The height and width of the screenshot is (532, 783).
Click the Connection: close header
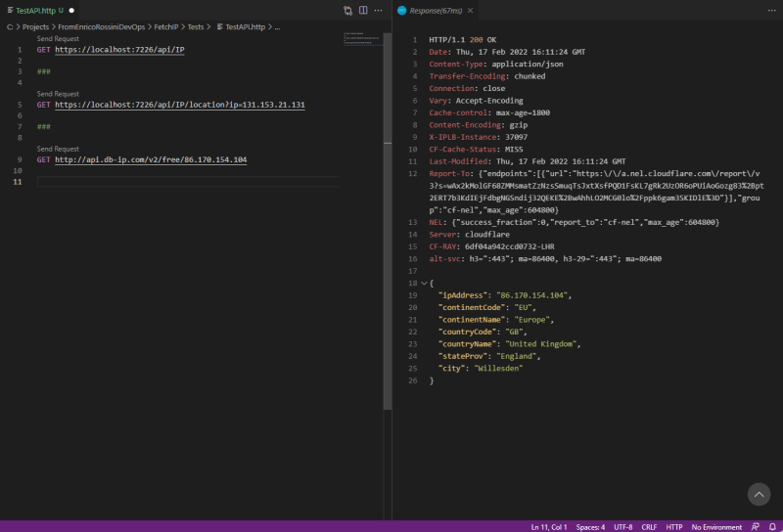[x=467, y=88]
